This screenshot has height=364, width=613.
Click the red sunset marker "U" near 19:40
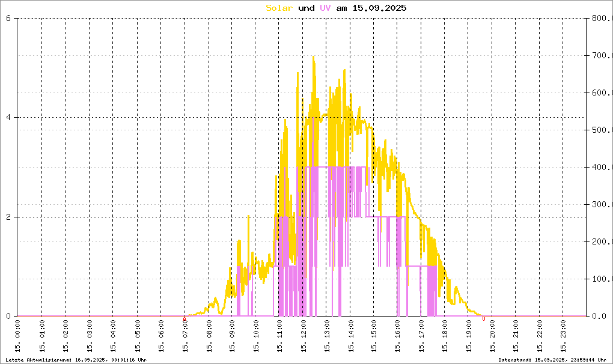point(484,319)
